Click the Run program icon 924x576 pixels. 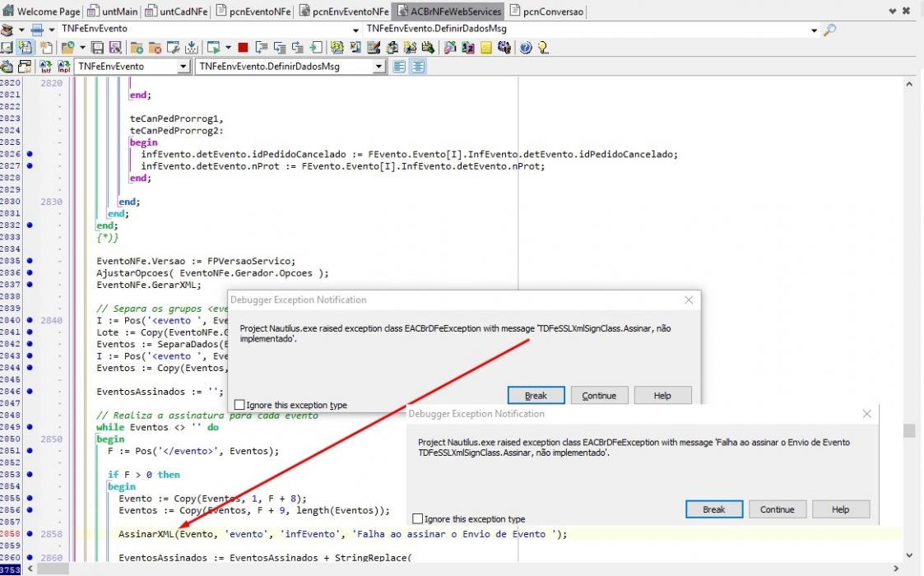point(213,47)
